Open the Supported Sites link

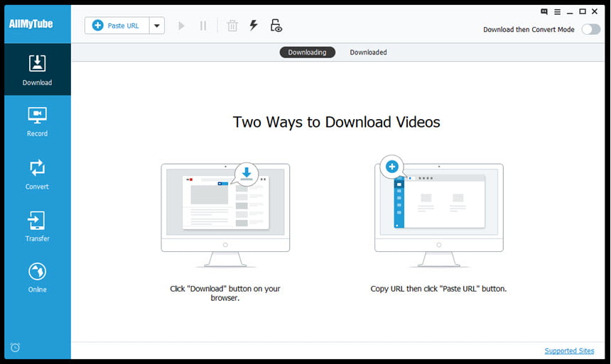[569, 351]
